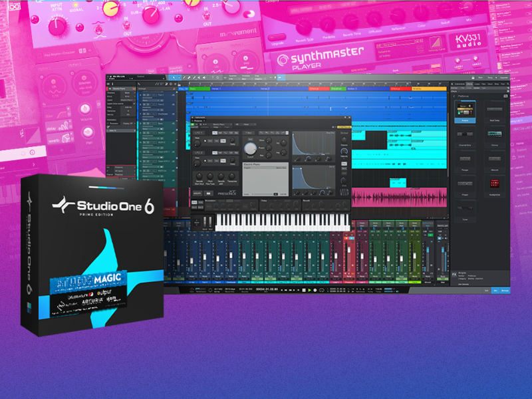Select the Beat Delay effect thumbnail

coord(495,111)
